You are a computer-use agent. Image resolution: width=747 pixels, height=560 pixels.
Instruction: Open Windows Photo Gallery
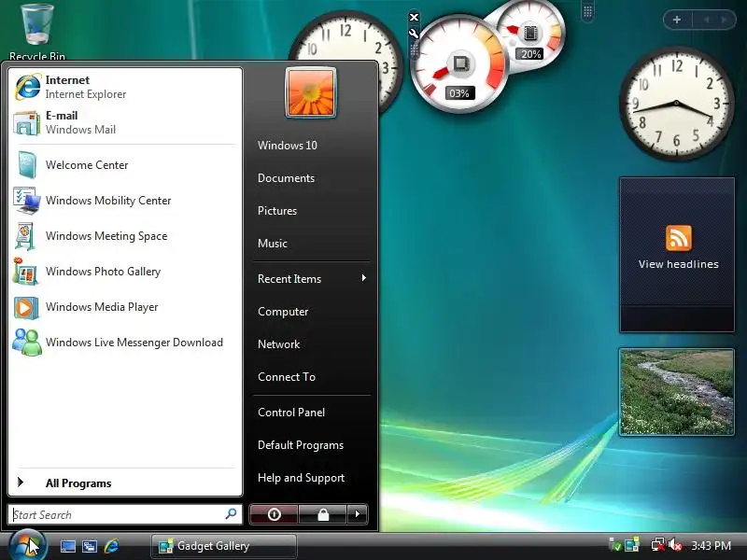(125, 272)
